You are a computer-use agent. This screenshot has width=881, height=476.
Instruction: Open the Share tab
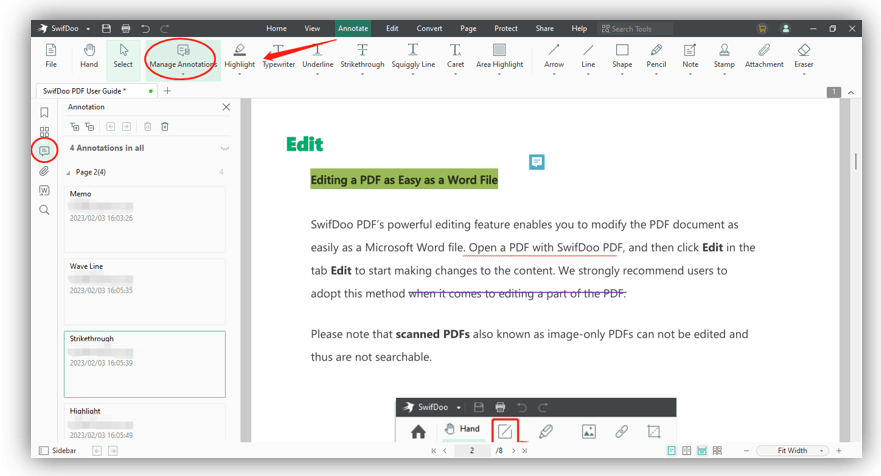[x=544, y=29]
